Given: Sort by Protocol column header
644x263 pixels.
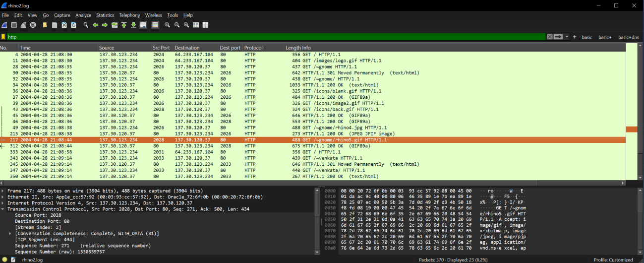Looking at the screenshot, I should tap(263, 48).
